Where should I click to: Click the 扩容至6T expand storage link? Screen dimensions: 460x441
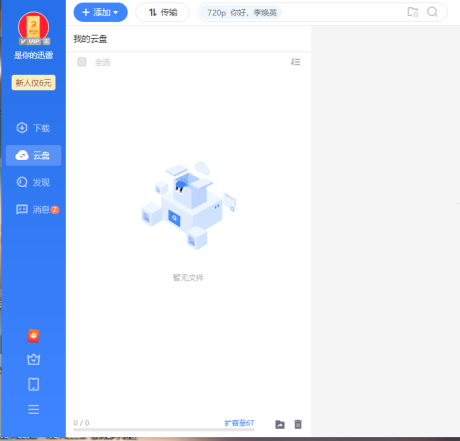(x=239, y=423)
